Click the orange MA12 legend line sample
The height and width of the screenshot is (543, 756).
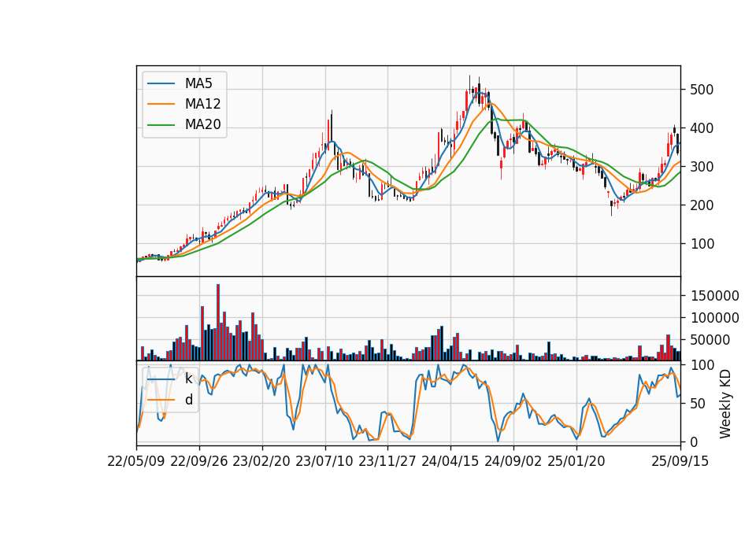tap(161, 104)
